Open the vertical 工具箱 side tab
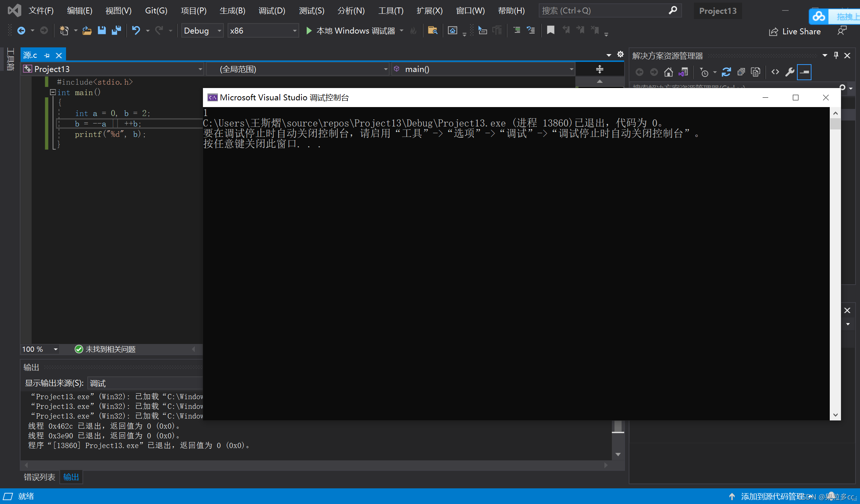 click(10, 59)
